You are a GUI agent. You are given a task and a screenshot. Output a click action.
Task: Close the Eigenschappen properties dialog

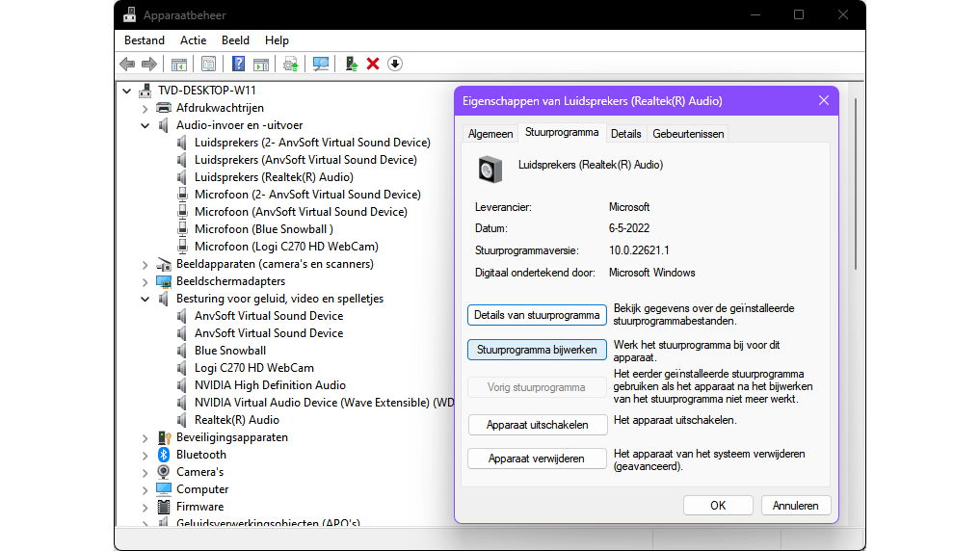pyautogui.click(x=824, y=100)
